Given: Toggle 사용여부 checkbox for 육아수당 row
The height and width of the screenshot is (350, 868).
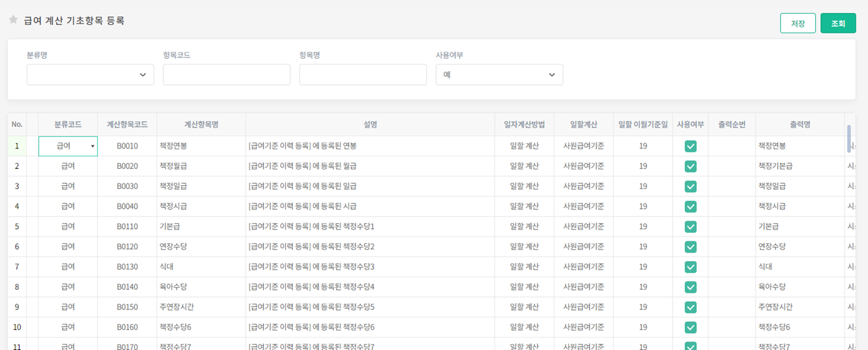Looking at the screenshot, I should pos(690,287).
